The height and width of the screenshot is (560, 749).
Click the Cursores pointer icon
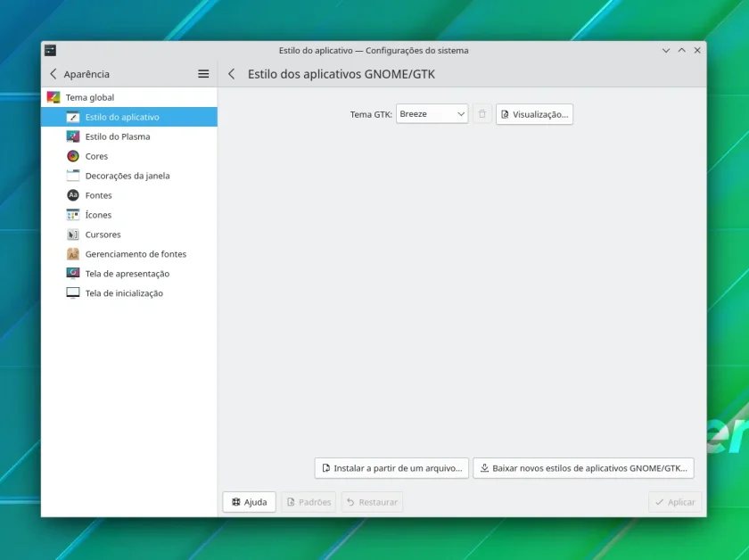pos(72,235)
